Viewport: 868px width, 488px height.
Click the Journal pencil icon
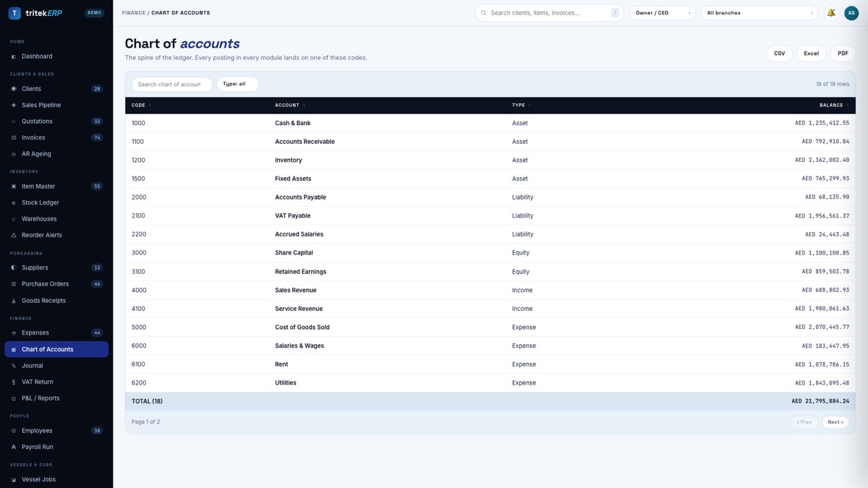coord(14,366)
